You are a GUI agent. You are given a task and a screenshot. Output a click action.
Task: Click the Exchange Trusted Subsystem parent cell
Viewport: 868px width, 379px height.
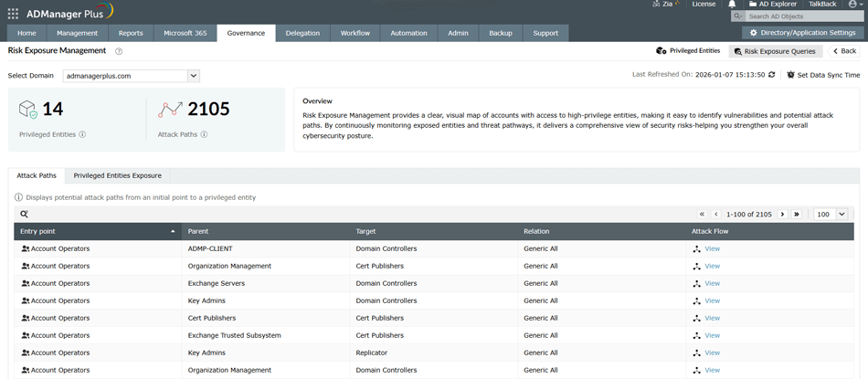235,335
